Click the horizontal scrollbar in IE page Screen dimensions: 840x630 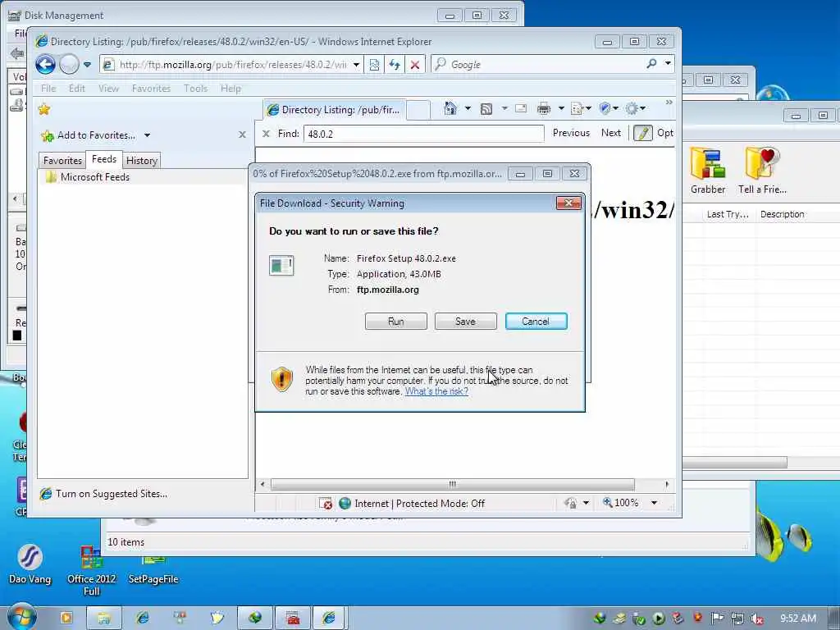pos(453,484)
